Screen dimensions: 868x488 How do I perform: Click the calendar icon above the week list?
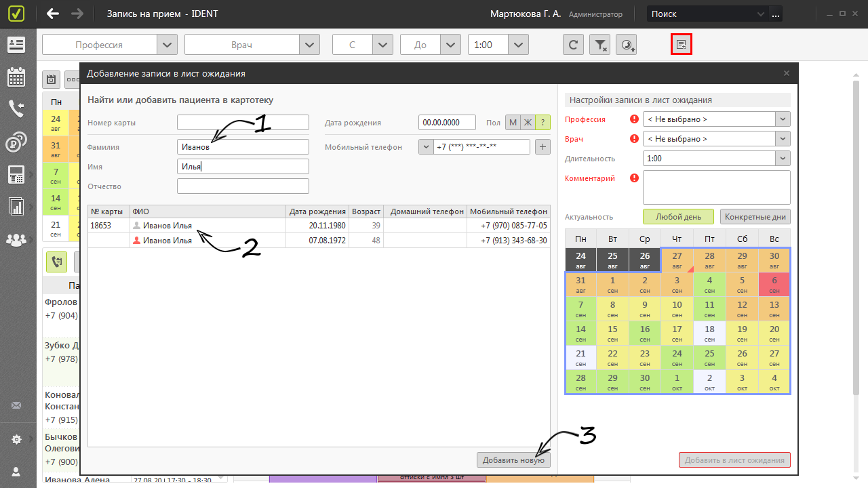[x=51, y=79]
